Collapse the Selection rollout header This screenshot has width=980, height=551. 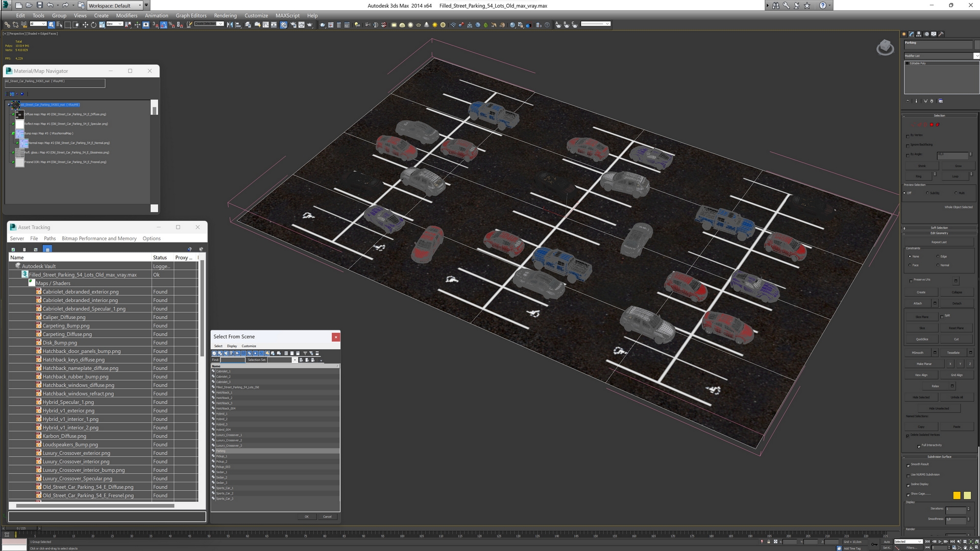point(939,116)
